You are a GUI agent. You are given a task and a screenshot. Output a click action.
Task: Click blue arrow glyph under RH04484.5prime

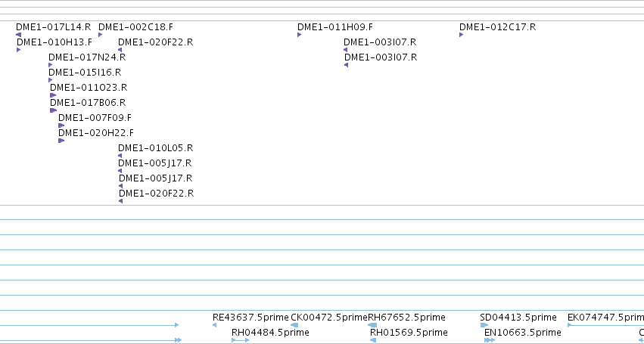point(240,340)
